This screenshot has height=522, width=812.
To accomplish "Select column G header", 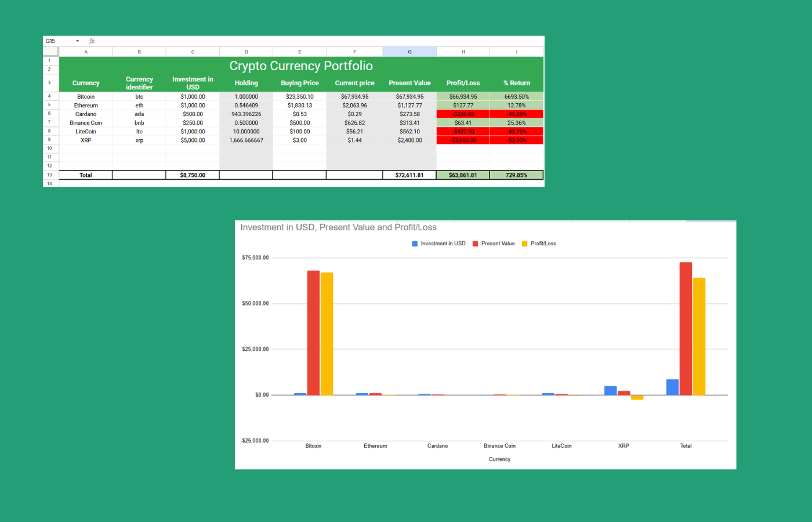I will coord(409,52).
